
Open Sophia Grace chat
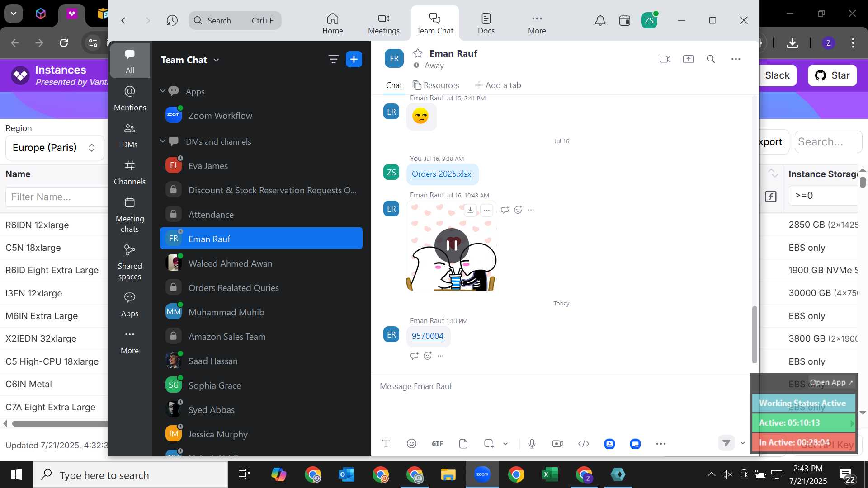point(261,385)
